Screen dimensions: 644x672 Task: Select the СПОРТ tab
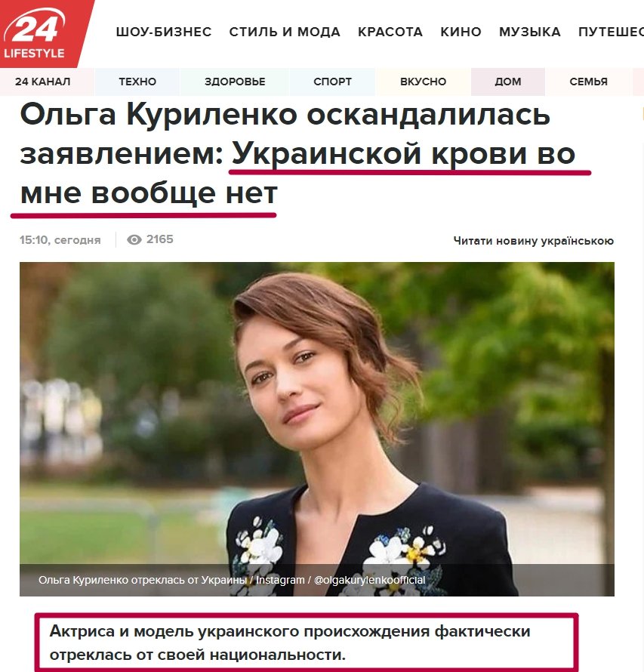click(x=332, y=82)
